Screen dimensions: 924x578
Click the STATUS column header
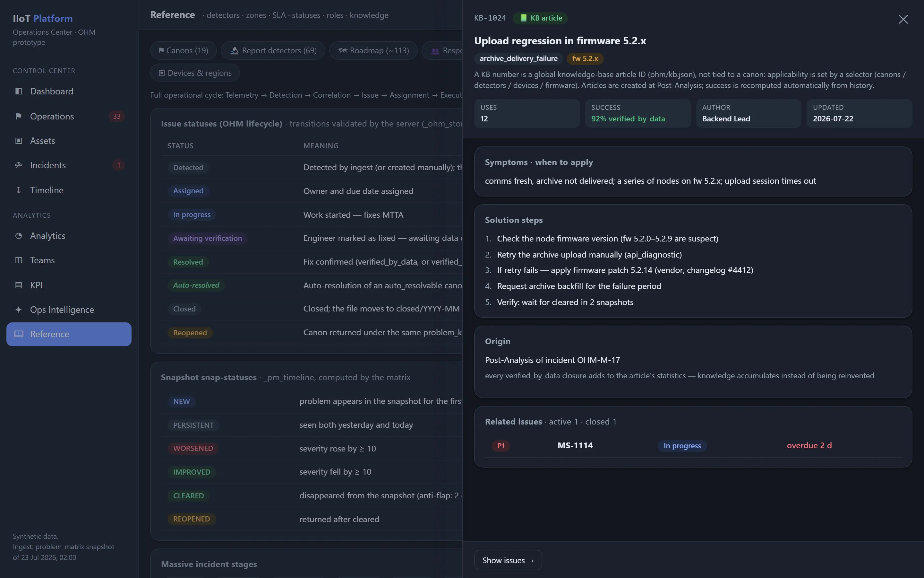(x=180, y=146)
